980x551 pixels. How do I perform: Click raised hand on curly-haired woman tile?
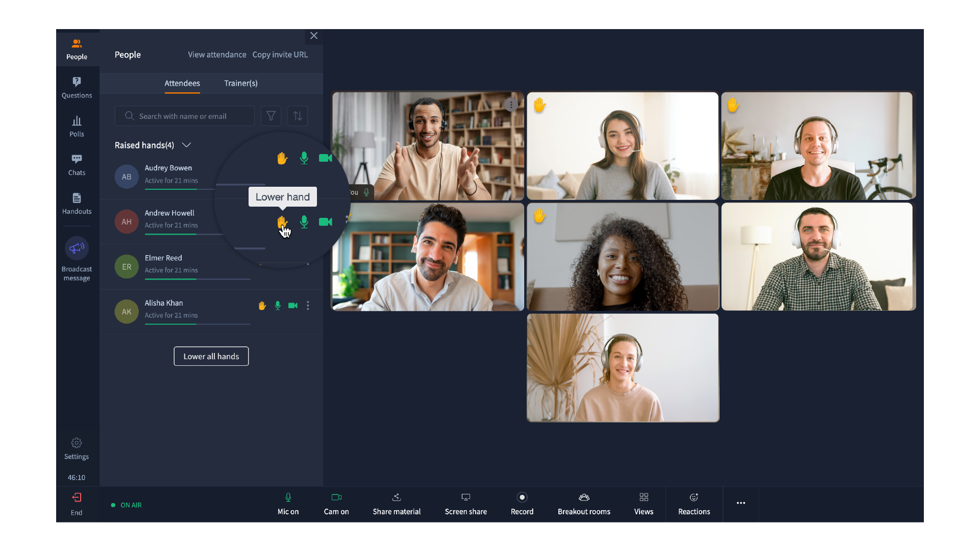pos(540,216)
